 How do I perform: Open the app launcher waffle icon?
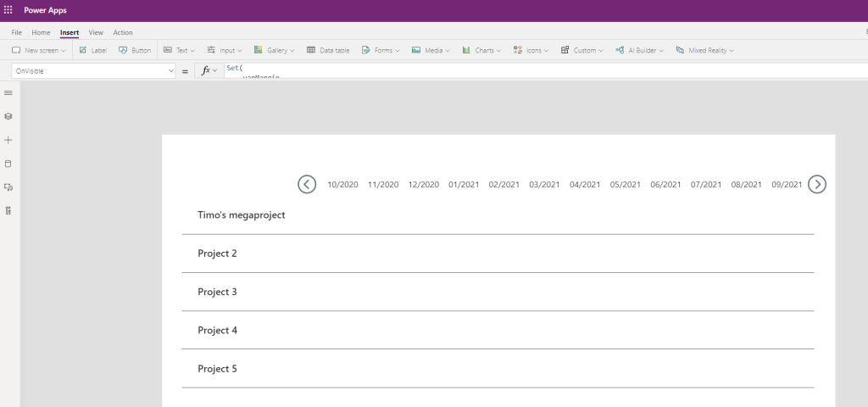tap(8, 10)
